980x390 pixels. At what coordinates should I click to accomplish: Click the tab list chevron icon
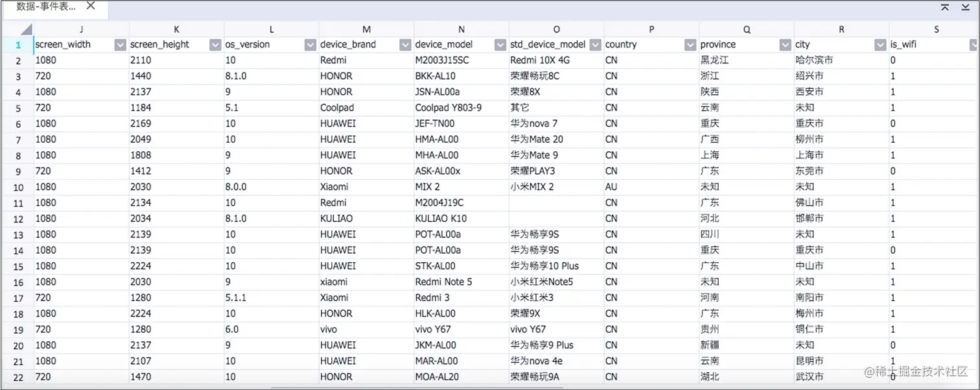(x=966, y=8)
